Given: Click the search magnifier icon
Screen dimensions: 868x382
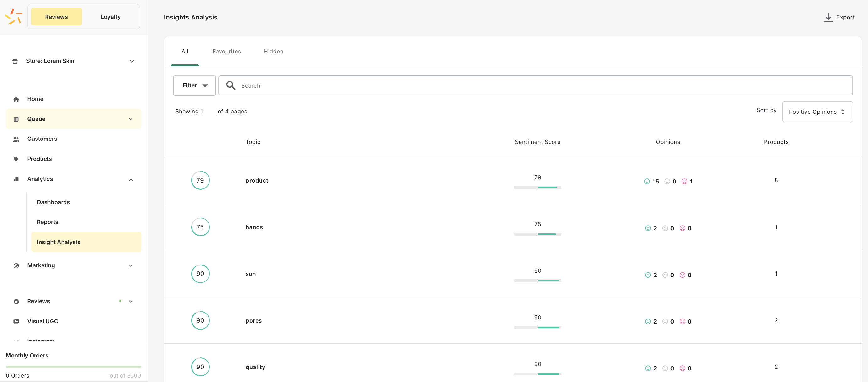Looking at the screenshot, I should (x=231, y=85).
